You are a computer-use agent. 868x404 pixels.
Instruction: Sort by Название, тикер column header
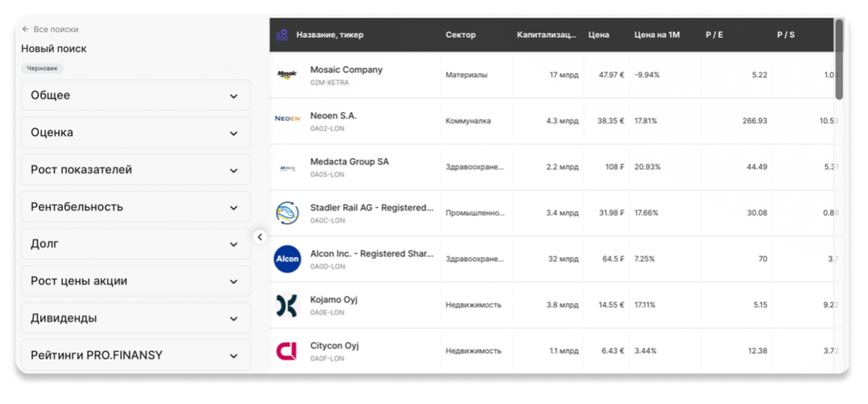[x=330, y=35]
